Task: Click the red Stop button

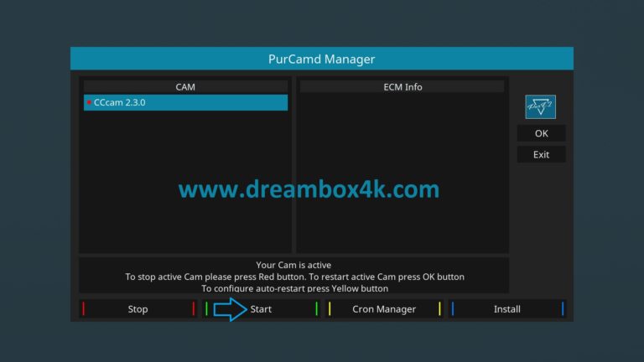Action: coord(138,309)
